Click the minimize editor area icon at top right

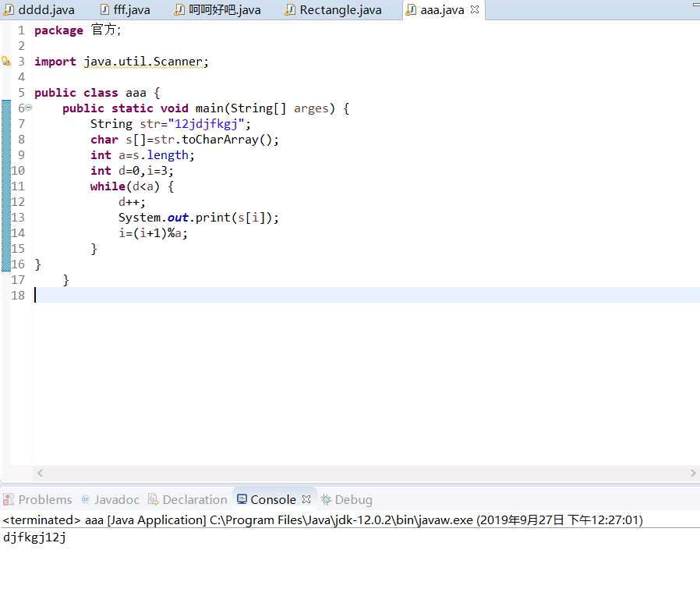696,5
